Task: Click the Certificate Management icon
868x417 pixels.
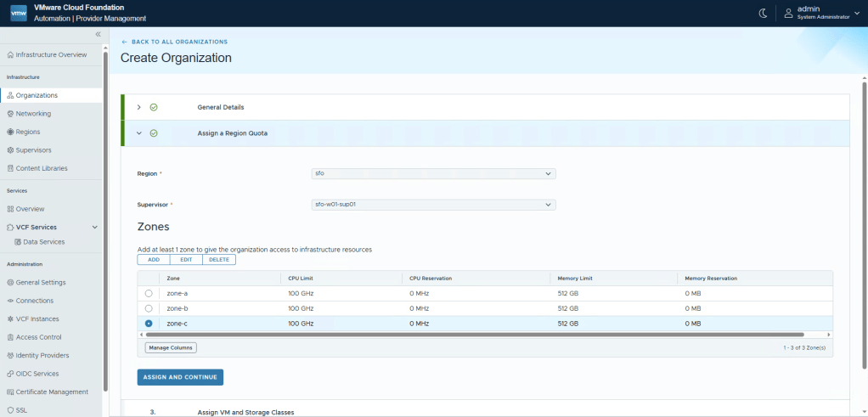Action: (10, 392)
